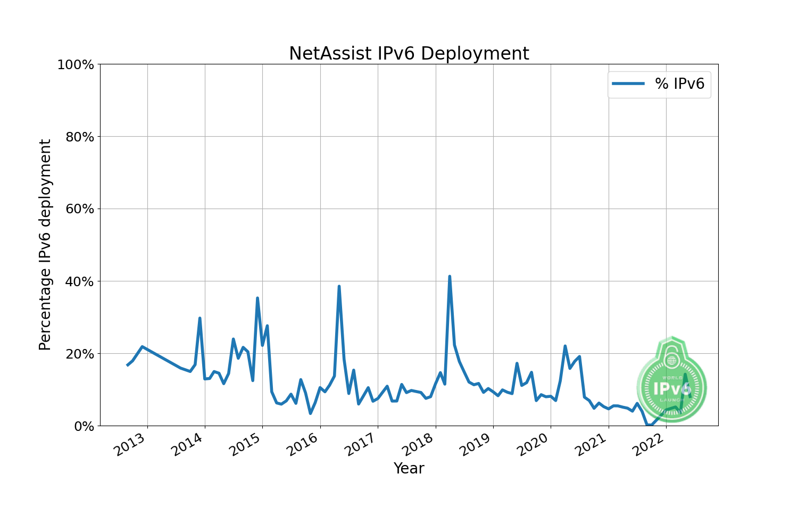This screenshot has height=532, width=798.
Task: Click the line's peak just before 2015
Action: point(257,298)
